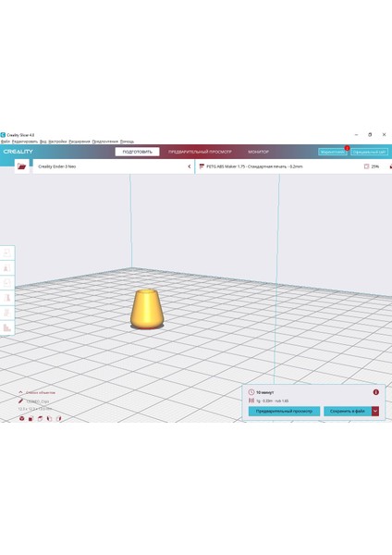
Task: Click the infill icon beside 25%
Action: click(x=366, y=166)
